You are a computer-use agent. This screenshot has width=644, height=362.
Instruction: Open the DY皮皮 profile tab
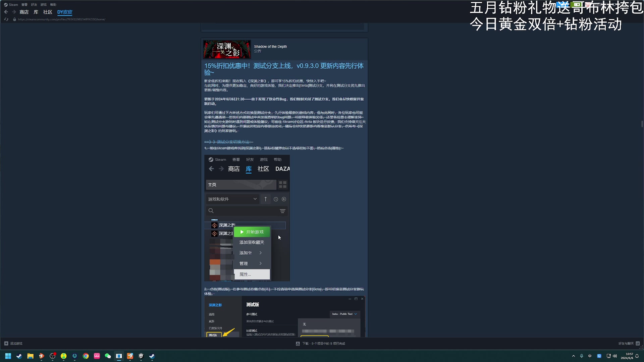pyautogui.click(x=65, y=12)
